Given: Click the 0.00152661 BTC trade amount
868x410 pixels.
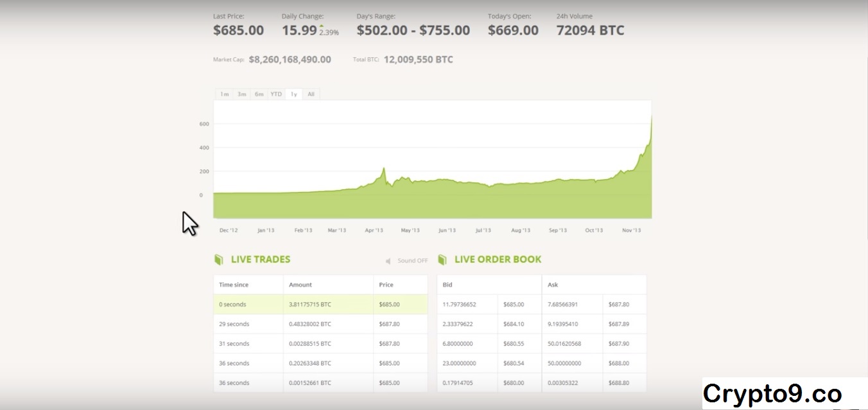Looking at the screenshot, I should coord(310,383).
